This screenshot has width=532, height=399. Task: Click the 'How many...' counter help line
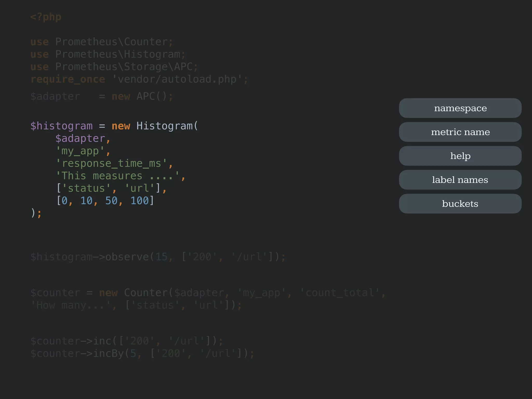(136, 305)
